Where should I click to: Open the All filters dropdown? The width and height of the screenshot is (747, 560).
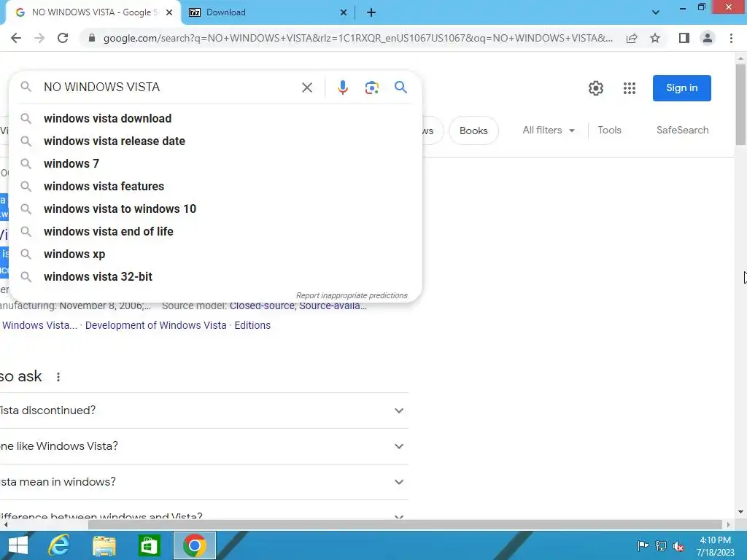549,130
